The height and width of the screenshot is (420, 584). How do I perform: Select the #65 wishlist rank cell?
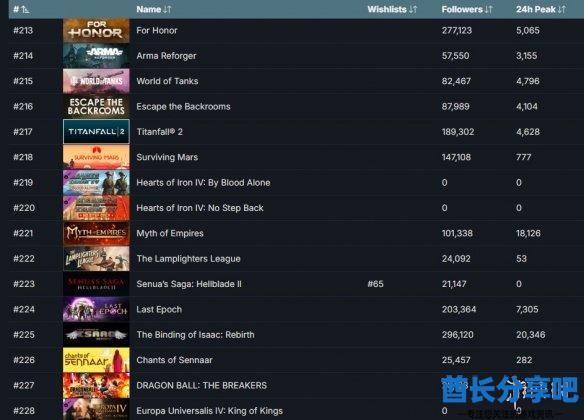pos(375,284)
